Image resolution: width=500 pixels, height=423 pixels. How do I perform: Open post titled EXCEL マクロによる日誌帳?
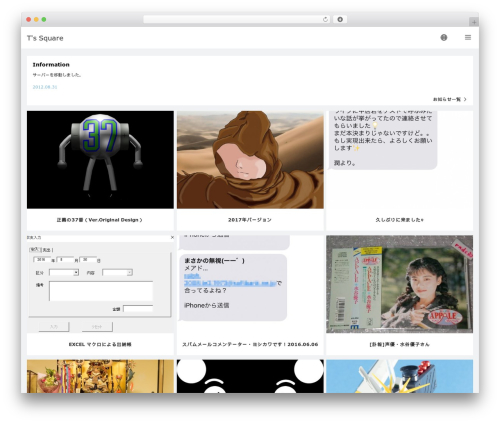pyautogui.click(x=100, y=344)
